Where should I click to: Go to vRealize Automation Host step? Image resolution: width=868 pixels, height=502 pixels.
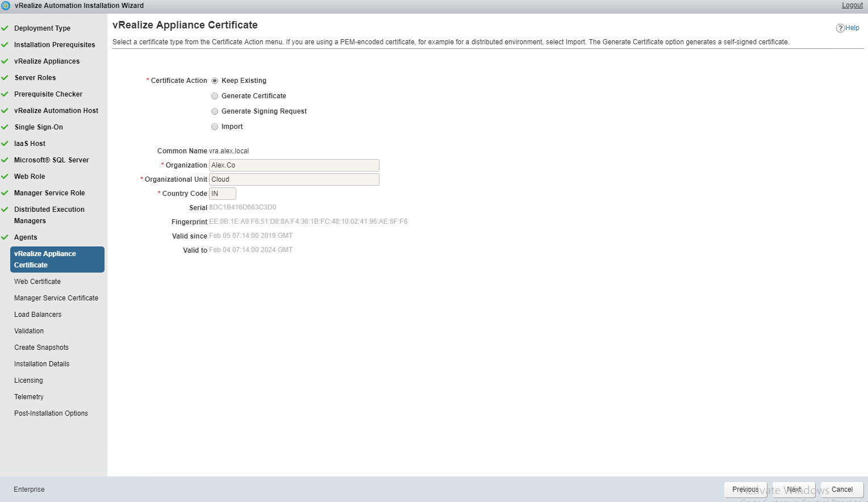(x=56, y=111)
